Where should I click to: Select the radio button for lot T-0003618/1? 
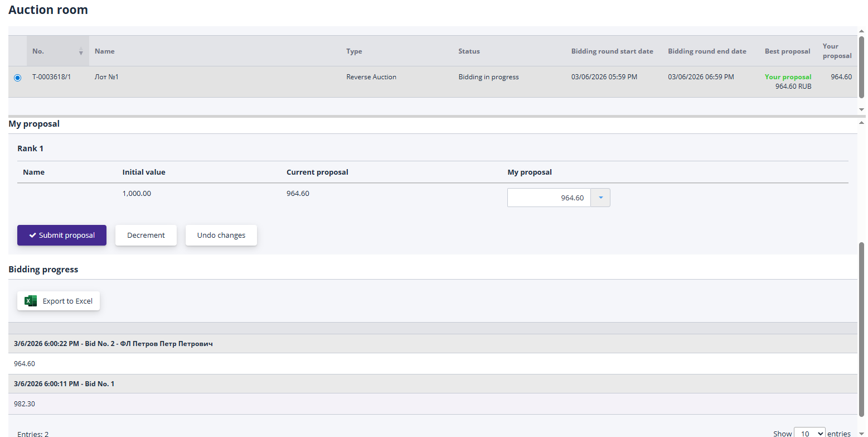coord(17,78)
